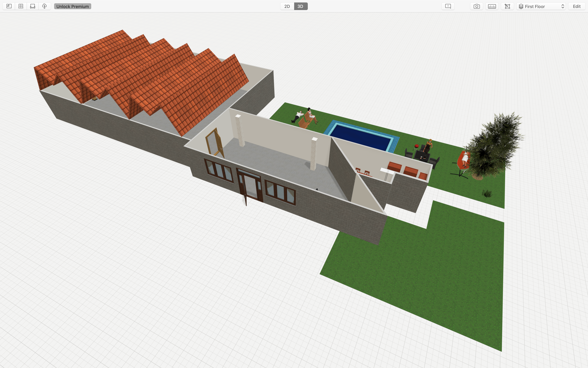Select the open wooden interior door
Image resolution: width=588 pixels, height=368 pixels.
(x=215, y=143)
